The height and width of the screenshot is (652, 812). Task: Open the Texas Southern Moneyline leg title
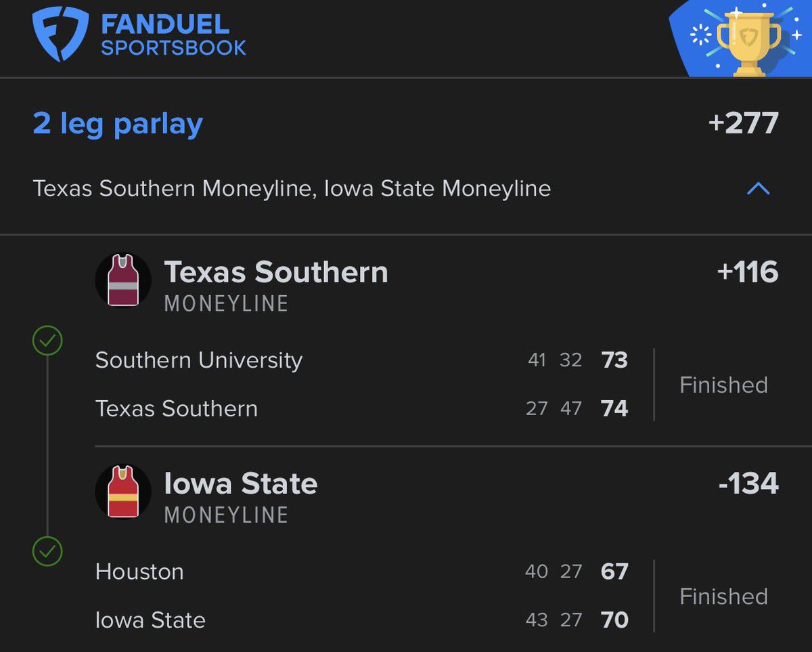click(276, 273)
